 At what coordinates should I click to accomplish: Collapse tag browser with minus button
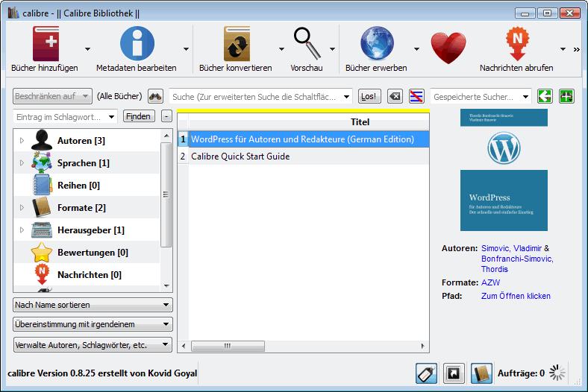[166, 116]
